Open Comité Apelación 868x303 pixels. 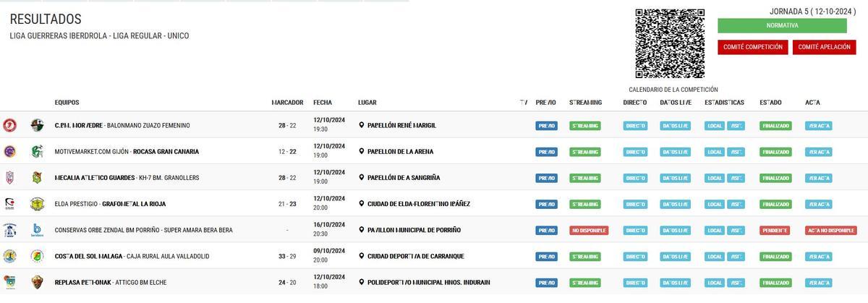pyautogui.click(x=825, y=47)
